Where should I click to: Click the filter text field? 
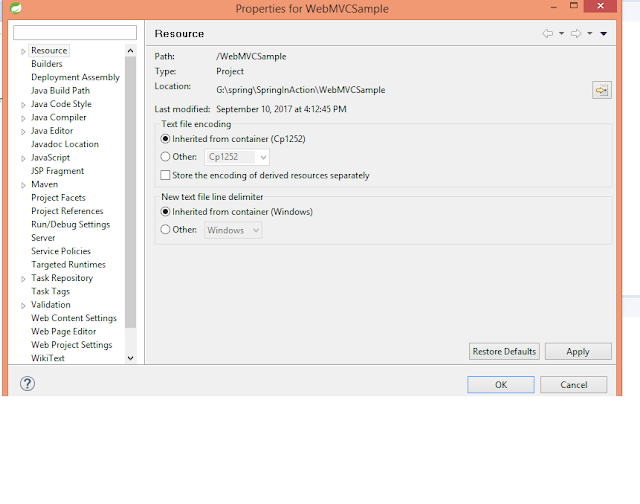point(75,33)
